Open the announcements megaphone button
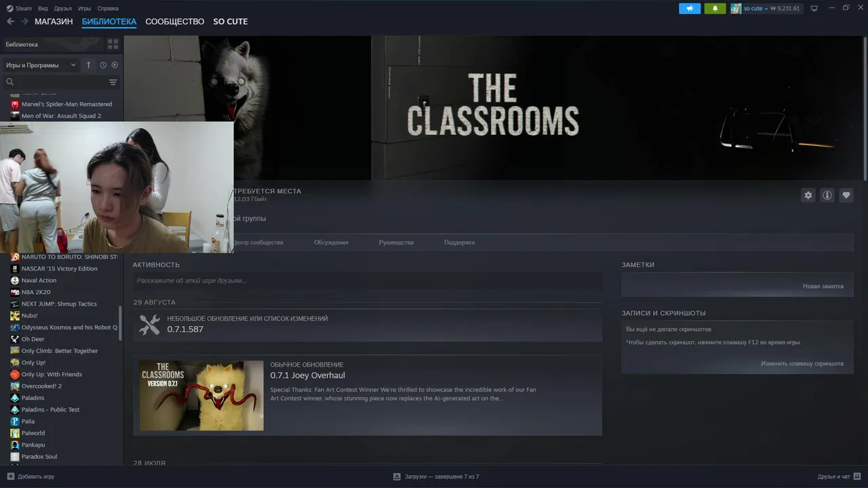The height and width of the screenshot is (488, 868). coord(690,8)
